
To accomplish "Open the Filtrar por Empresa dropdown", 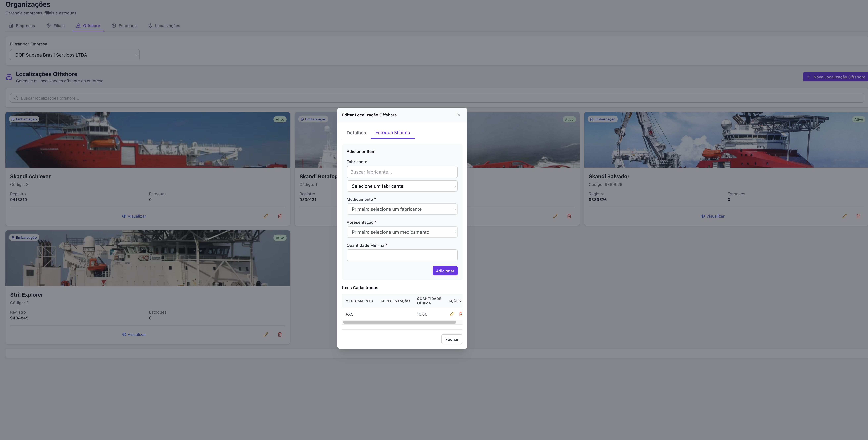I will [75, 55].
